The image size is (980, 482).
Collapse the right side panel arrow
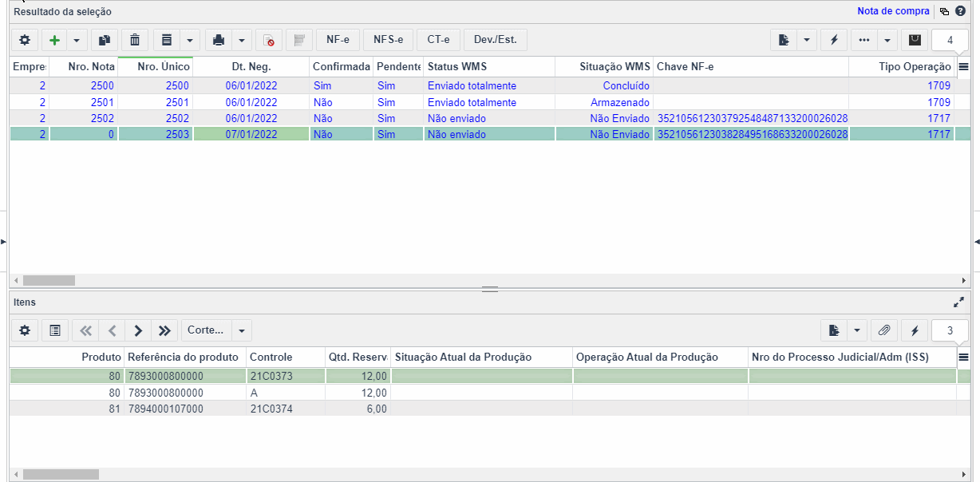(x=977, y=241)
